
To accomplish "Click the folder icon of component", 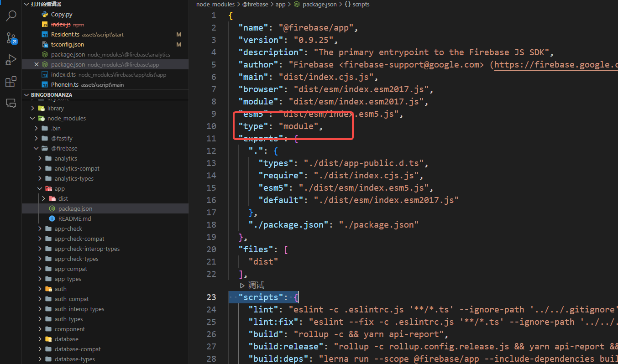I will (x=48, y=329).
